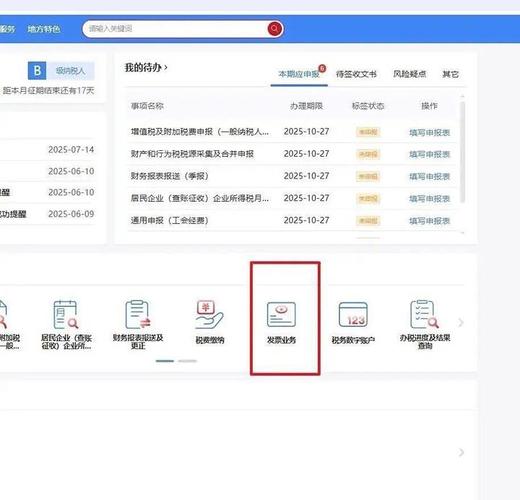Screen dimensions: 520x500
Task: Click status tag in 通用申报(工会经费) row
Action: point(368,221)
